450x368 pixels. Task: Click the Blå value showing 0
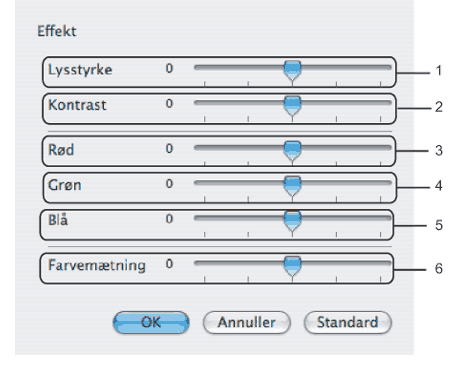[169, 219]
